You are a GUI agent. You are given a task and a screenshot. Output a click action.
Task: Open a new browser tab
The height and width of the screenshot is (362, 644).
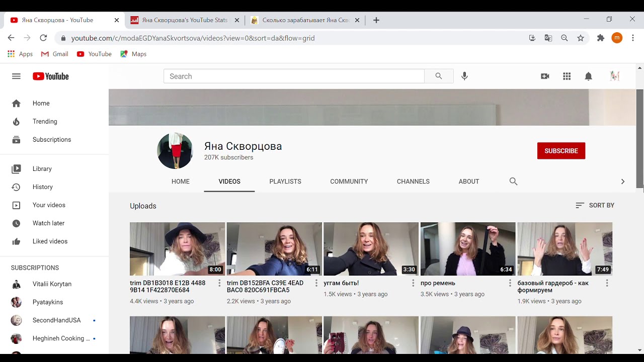(376, 20)
